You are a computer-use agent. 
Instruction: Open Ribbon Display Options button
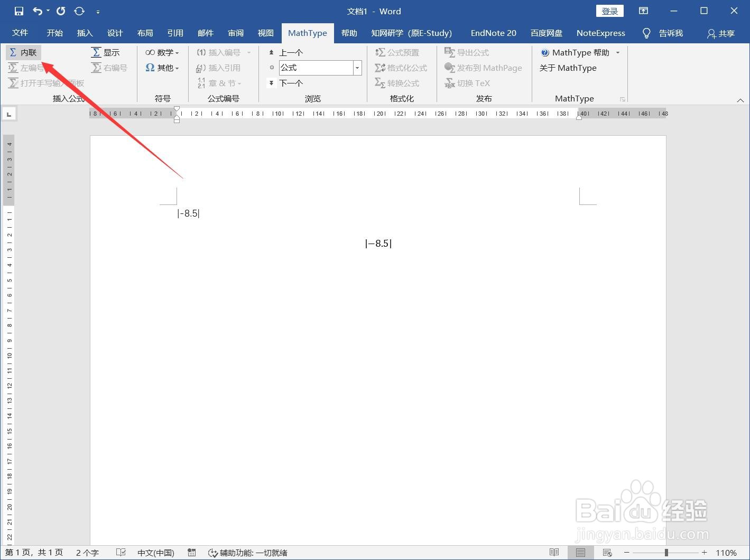point(643,11)
